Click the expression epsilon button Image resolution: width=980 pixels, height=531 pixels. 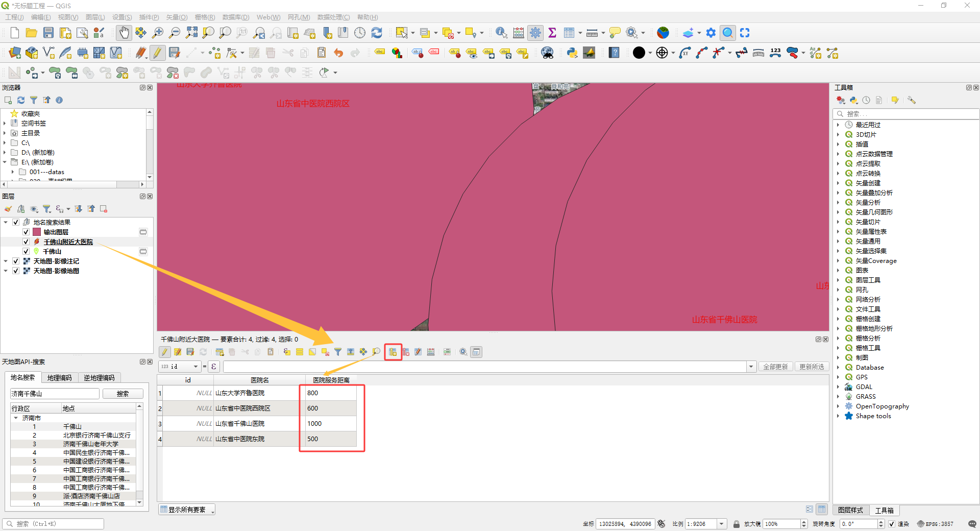tap(214, 367)
